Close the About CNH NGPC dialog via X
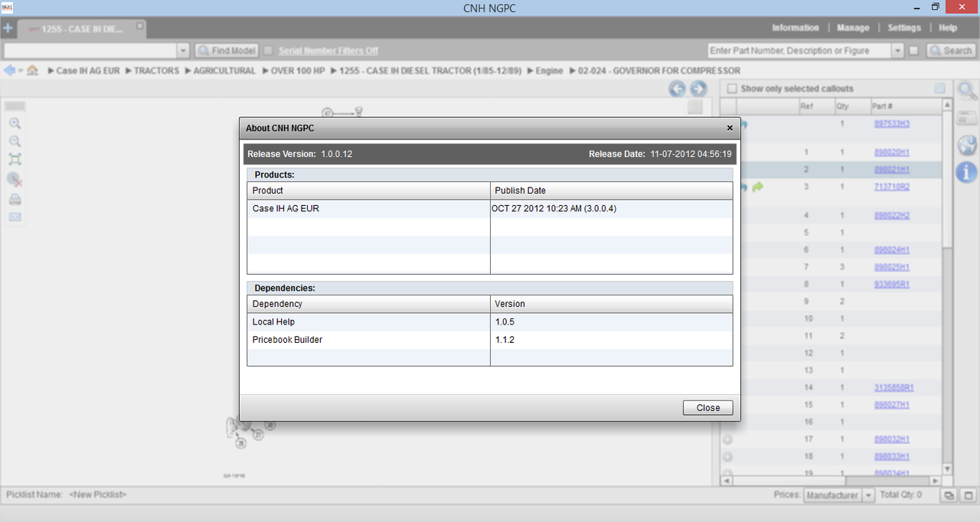Viewport: 980px width, 522px height. (x=730, y=128)
